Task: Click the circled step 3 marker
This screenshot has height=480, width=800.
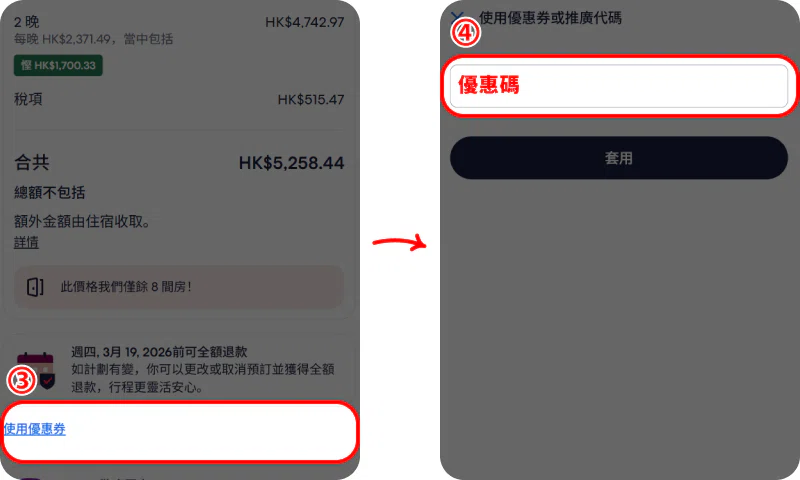Action: 21,380
